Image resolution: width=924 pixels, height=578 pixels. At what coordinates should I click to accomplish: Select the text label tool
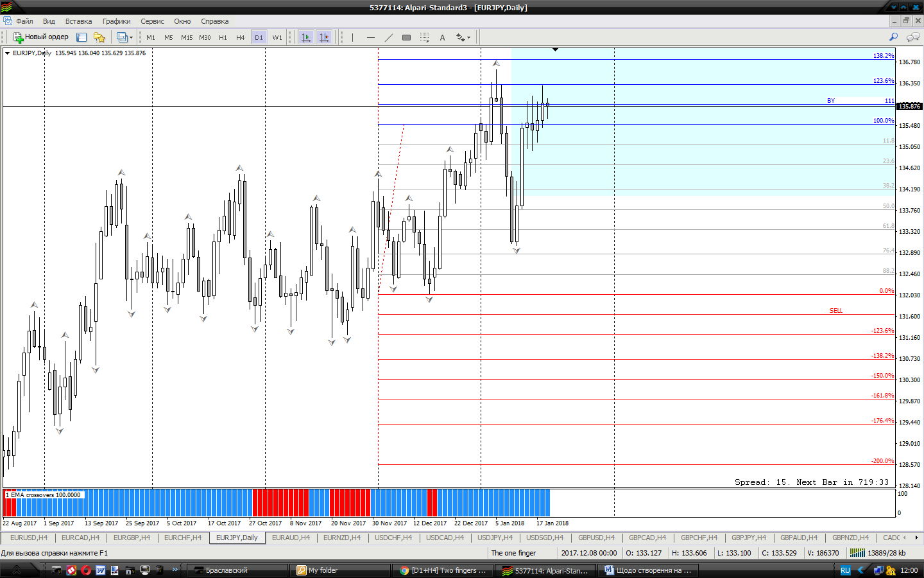point(442,37)
